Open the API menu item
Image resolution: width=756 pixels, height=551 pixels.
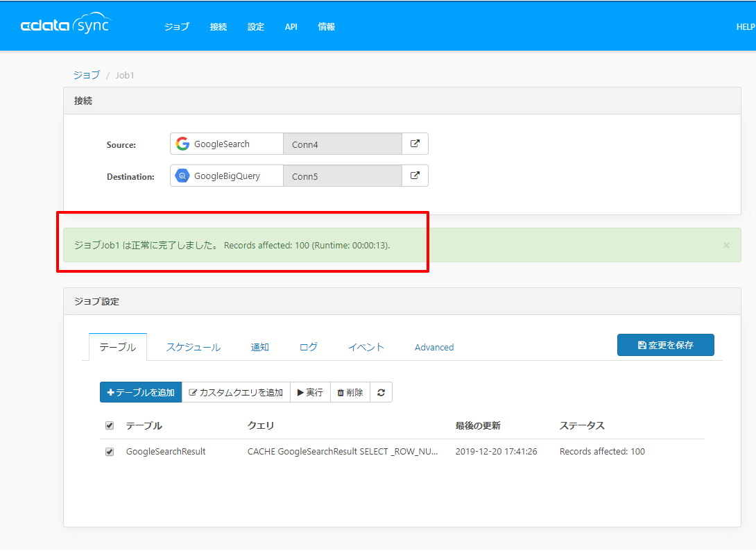[x=291, y=27]
